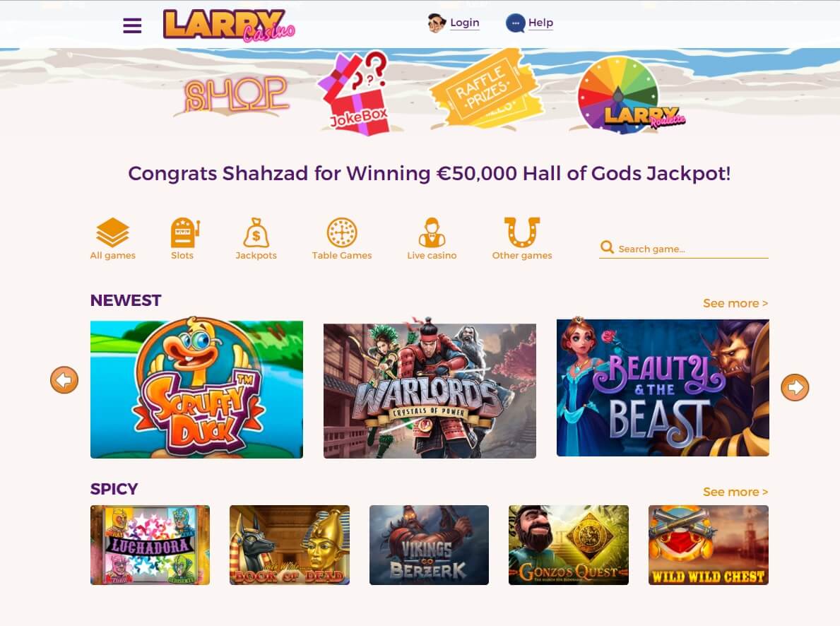Image resolution: width=840 pixels, height=626 pixels.
Task: Open the JokeBox gift icon
Action: coord(354,92)
